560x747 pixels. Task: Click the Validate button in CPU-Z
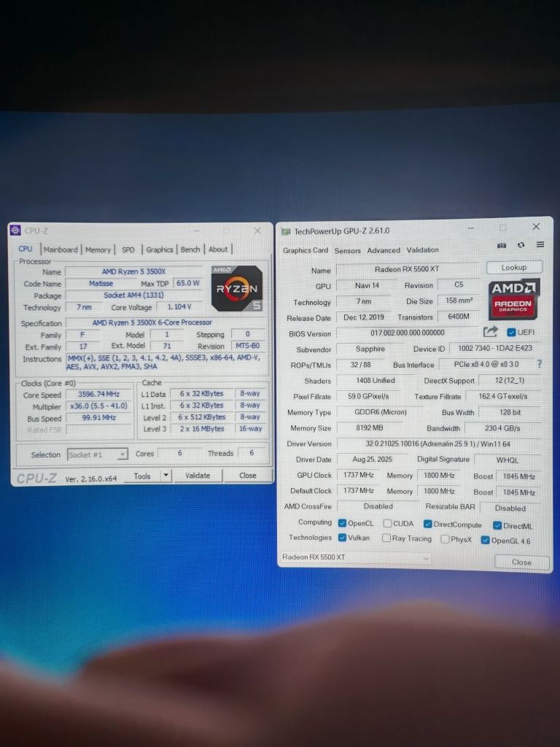(x=198, y=475)
